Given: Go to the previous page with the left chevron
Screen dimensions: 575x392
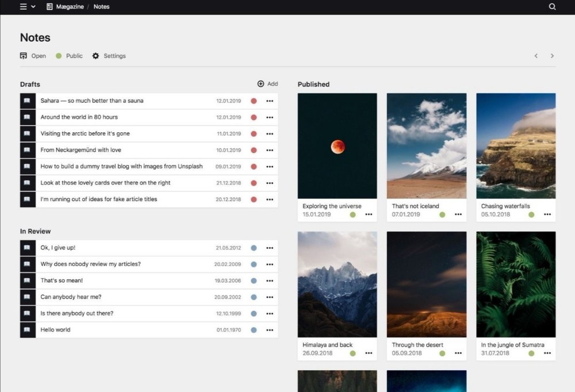Looking at the screenshot, I should pos(536,56).
